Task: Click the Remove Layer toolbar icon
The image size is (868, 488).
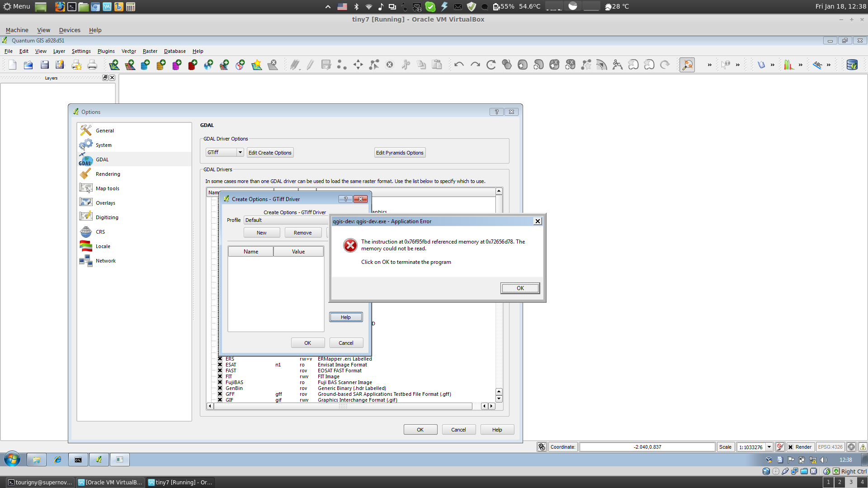Action: pos(273,65)
